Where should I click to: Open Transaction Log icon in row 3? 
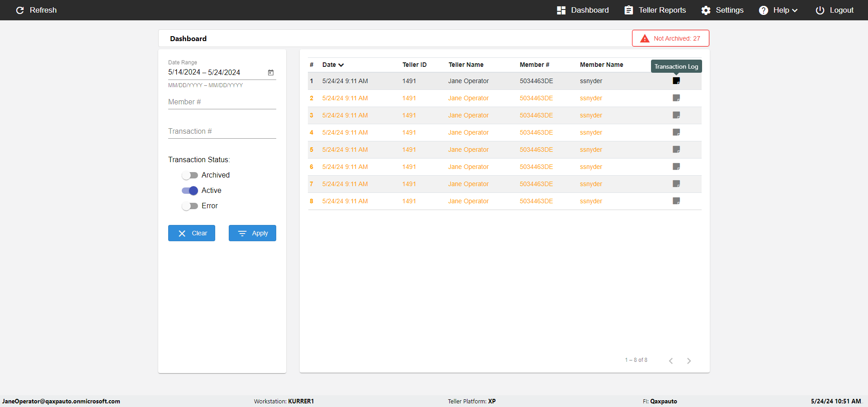[x=676, y=115]
